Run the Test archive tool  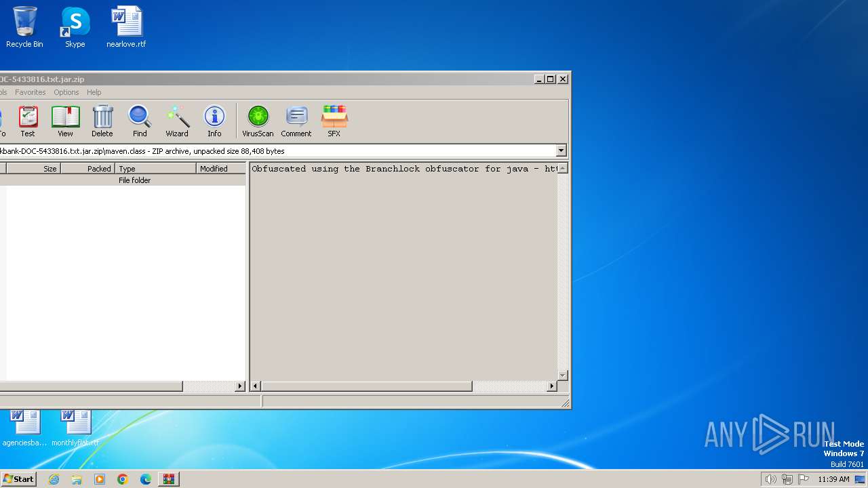pyautogui.click(x=28, y=121)
